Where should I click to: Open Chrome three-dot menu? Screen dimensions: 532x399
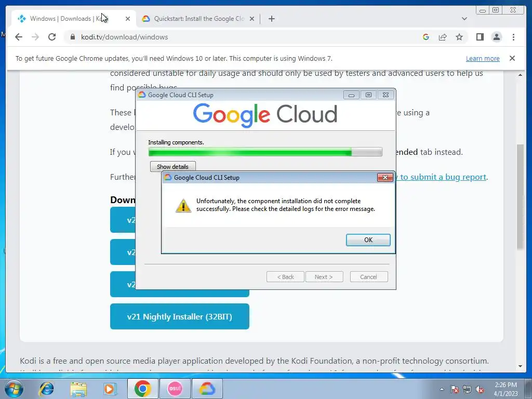pos(513,37)
